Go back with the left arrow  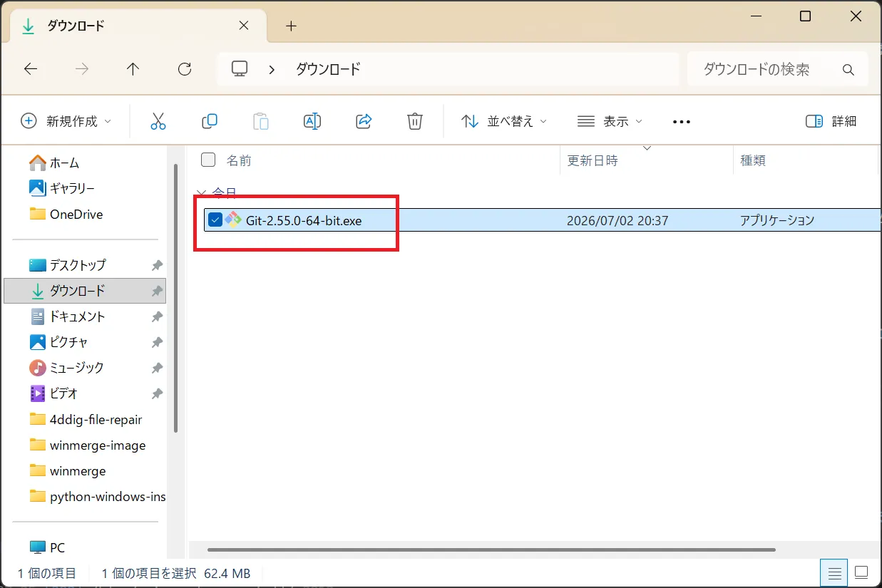tap(31, 69)
